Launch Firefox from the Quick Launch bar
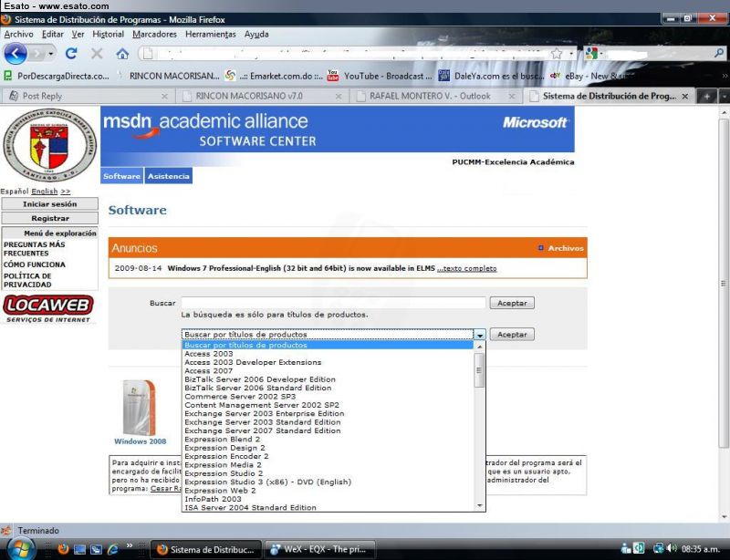730x560 pixels. tap(63, 549)
